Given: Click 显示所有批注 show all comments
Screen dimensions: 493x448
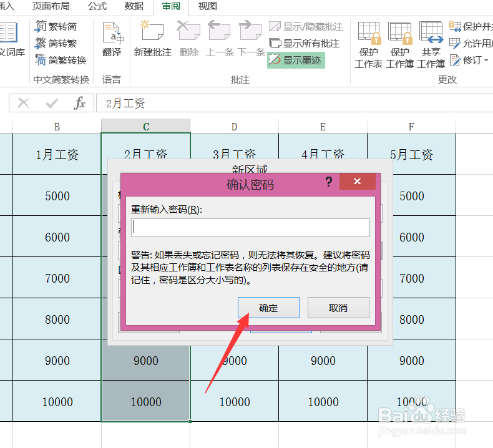Looking at the screenshot, I should pos(304,44).
